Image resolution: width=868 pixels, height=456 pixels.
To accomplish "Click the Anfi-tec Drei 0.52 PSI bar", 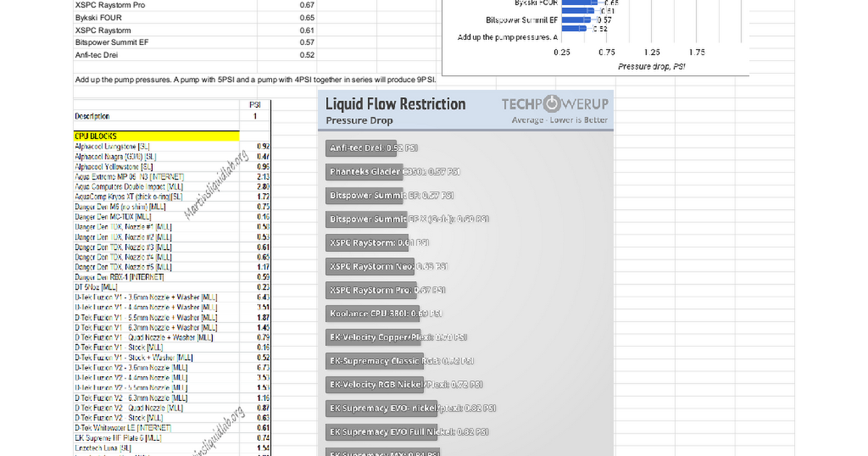I will (x=361, y=148).
